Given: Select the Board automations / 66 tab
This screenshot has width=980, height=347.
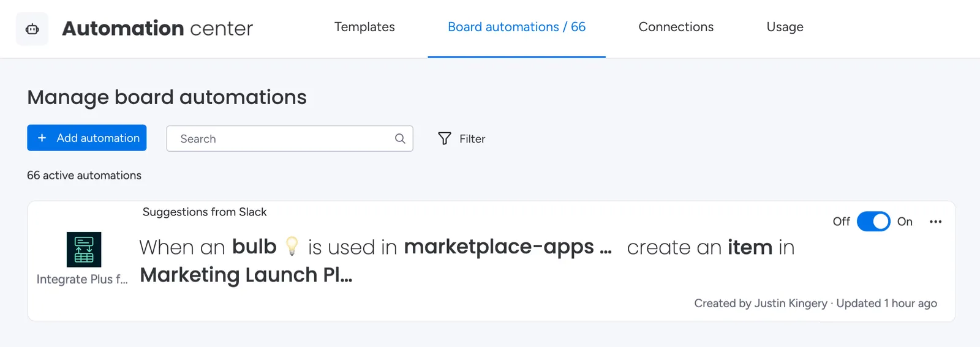Looking at the screenshot, I should click(x=516, y=27).
